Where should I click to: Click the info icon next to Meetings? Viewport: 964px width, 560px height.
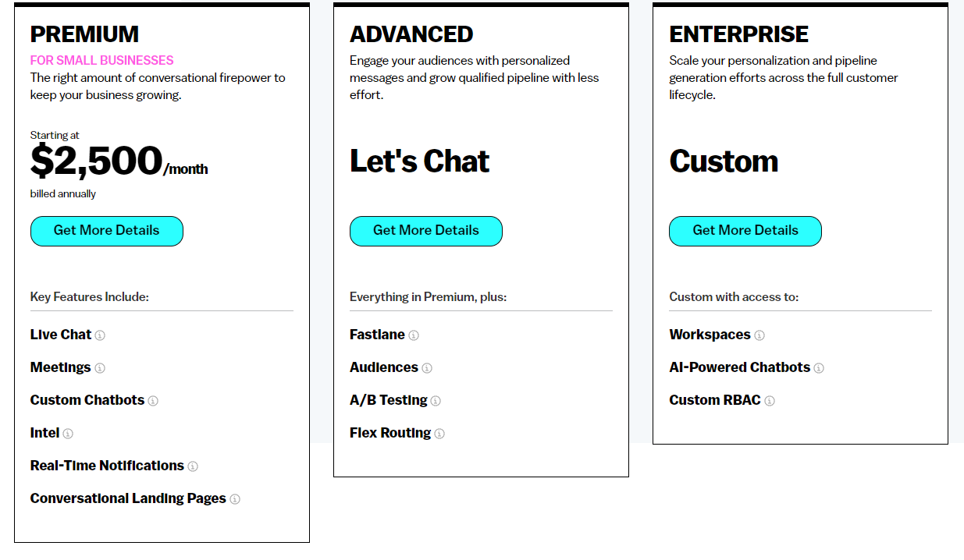coord(100,368)
